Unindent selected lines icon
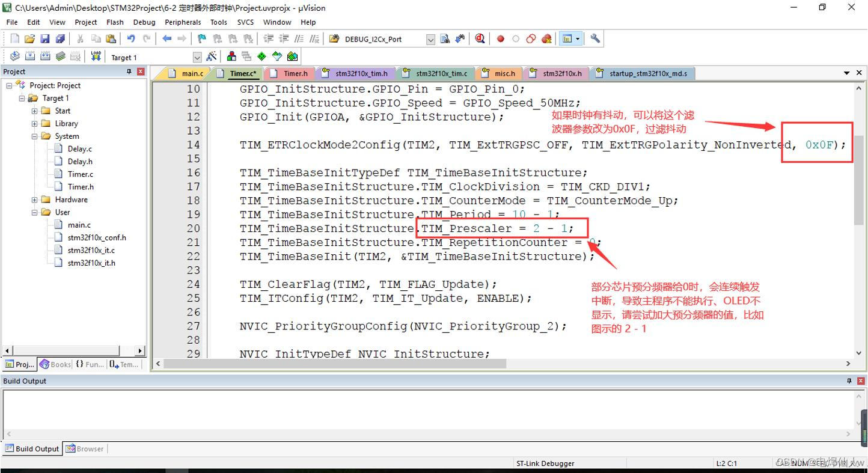868x473 pixels. (283, 38)
